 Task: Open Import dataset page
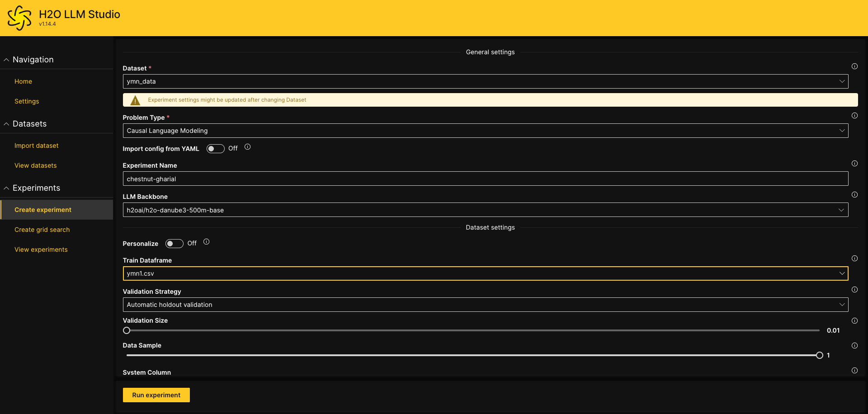click(x=37, y=146)
